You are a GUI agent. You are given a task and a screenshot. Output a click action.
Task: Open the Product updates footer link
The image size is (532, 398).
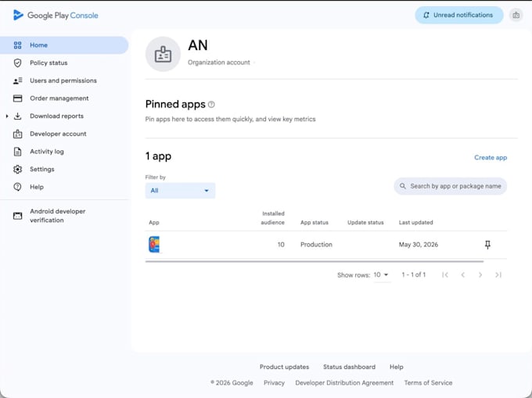(284, 367)
